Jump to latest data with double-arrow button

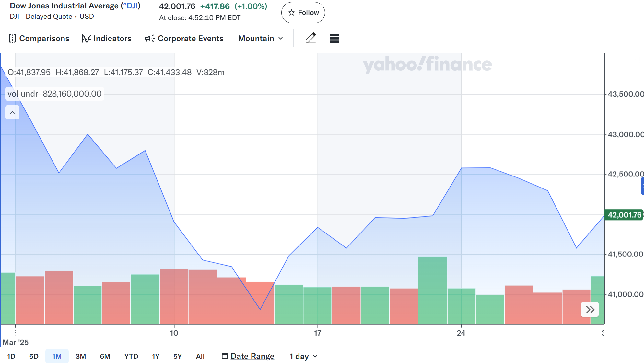click(x=590, y=310)
